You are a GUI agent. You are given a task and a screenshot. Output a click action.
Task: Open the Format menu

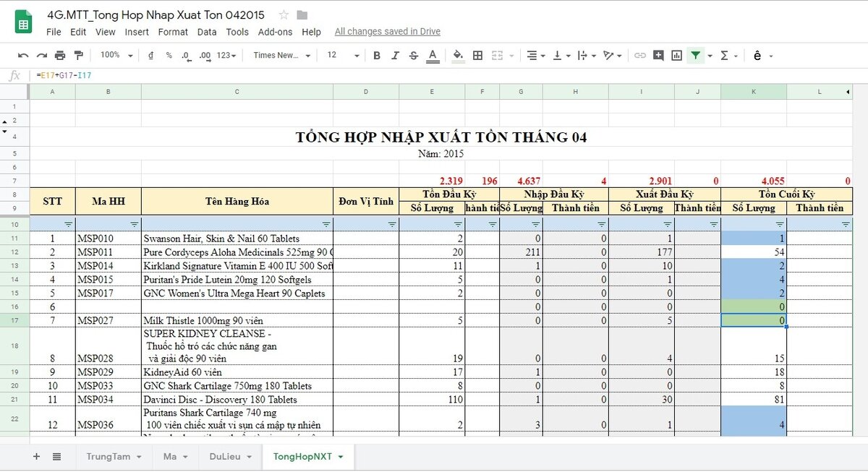[x=173, y=32]
